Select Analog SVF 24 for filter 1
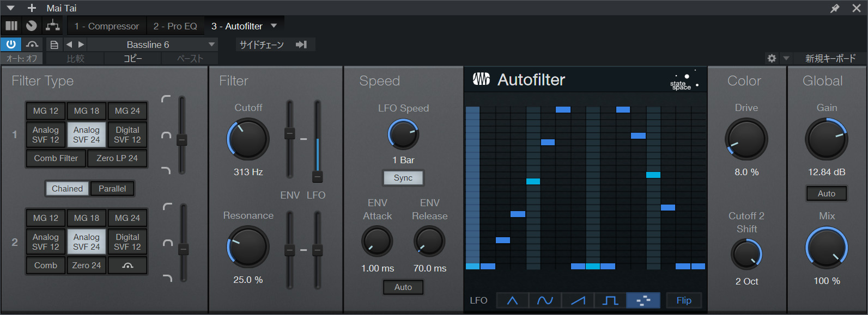868x315 pixels. (x=87, y=134)
